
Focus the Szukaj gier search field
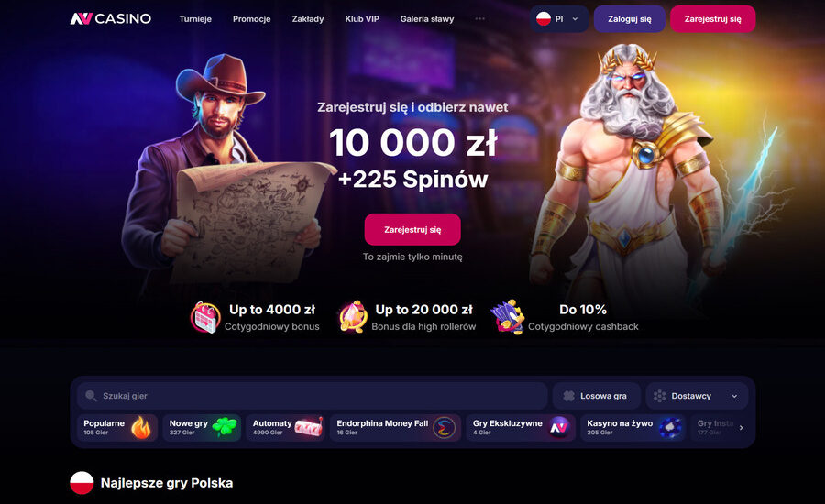[313, 396]
